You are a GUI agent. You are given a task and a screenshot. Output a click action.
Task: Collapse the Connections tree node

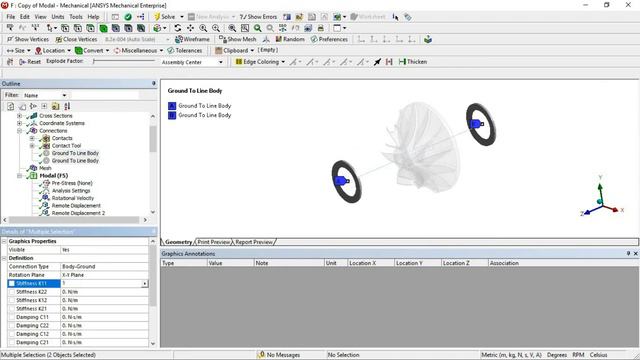(19, 131)
